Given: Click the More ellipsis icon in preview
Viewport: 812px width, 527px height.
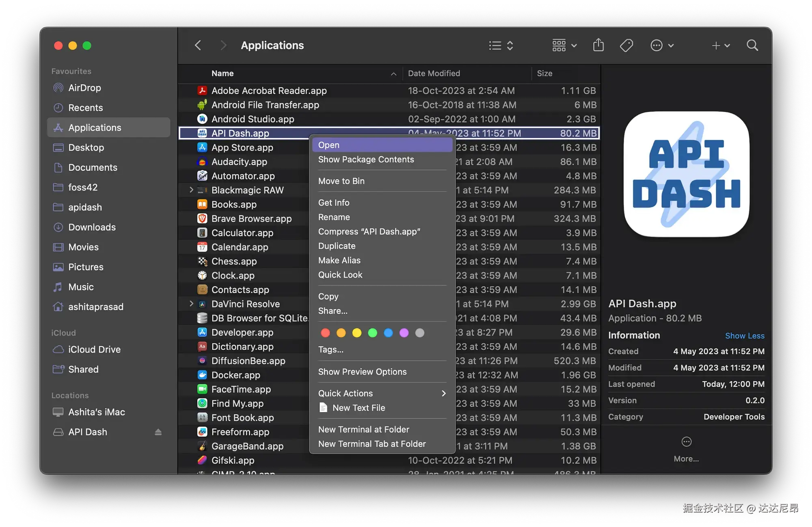Looking at the screenshot, I should pyautogui.click(x=686, y=442).
